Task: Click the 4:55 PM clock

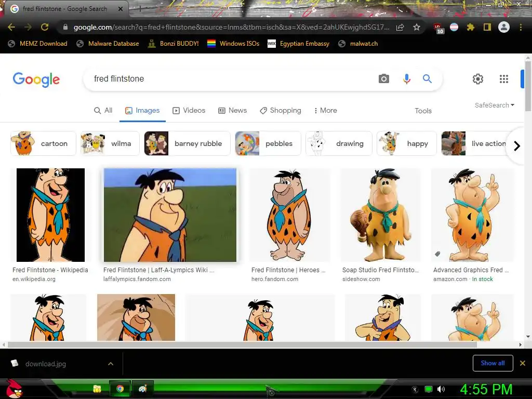Action: (x=486, y=390)
